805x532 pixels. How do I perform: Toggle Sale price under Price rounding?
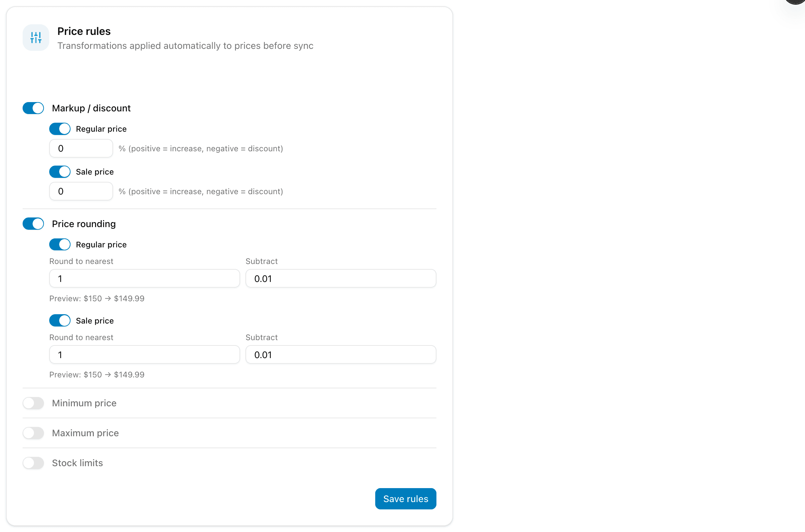click(60, 321)
